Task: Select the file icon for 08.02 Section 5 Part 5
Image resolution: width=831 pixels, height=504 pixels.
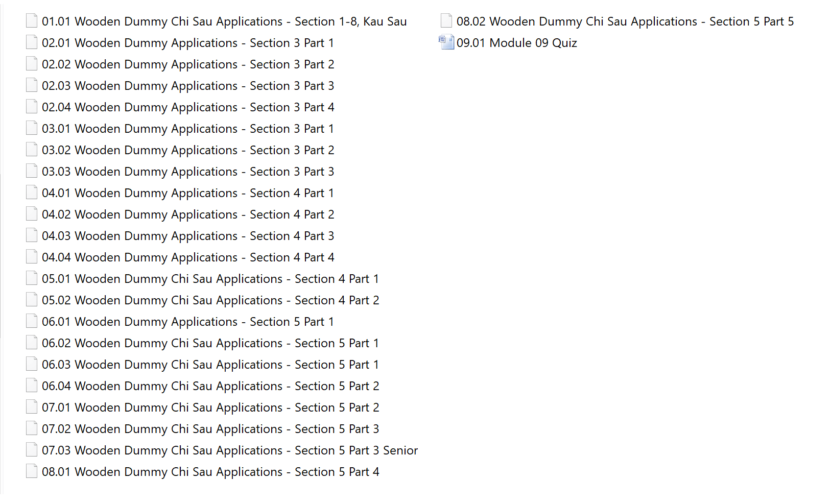Action: coord(446,21)
